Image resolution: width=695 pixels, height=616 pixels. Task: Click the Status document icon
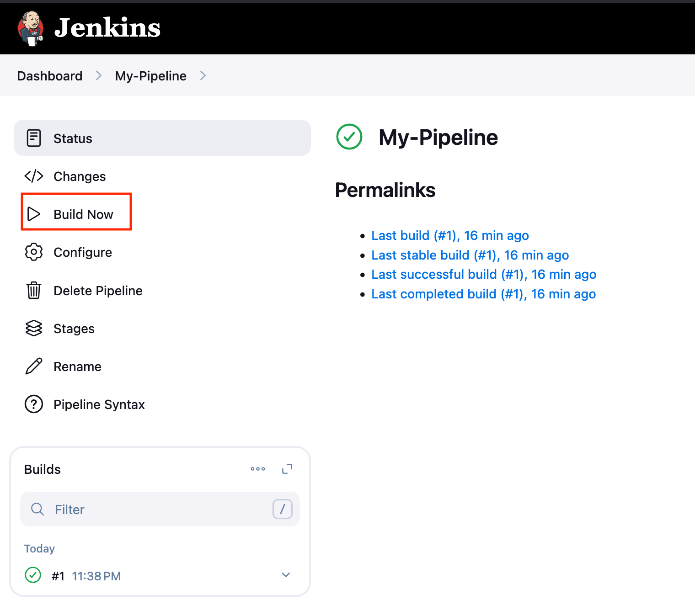[34, 138]
